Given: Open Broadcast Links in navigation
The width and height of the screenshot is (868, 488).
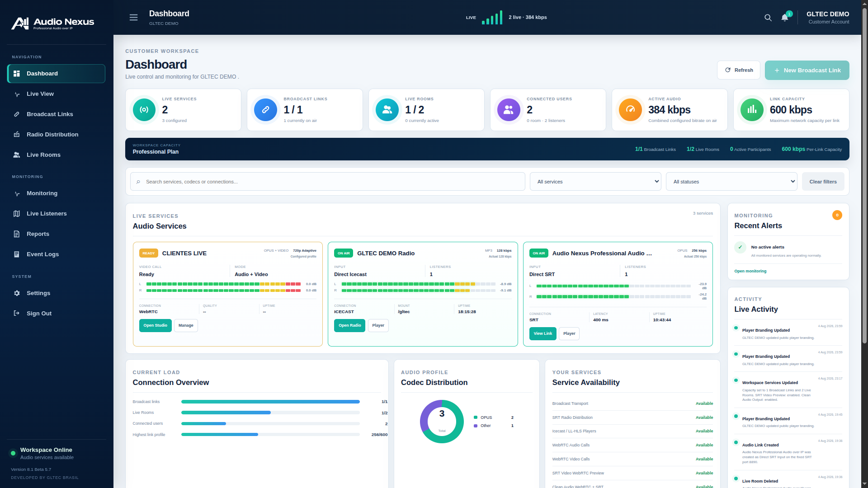Looking at the screenshot, I should [56, 114].
